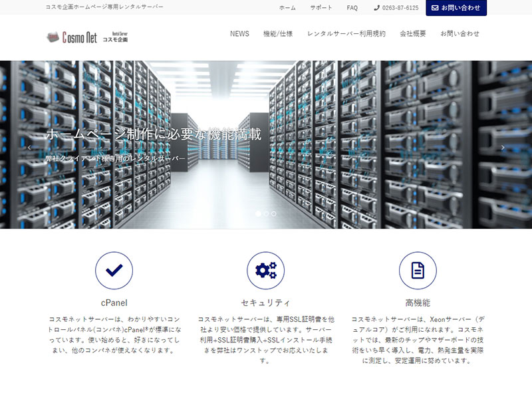Open the FAQ link in top bar
Viewport: 532px width, 397px height.
coord(352,8)
